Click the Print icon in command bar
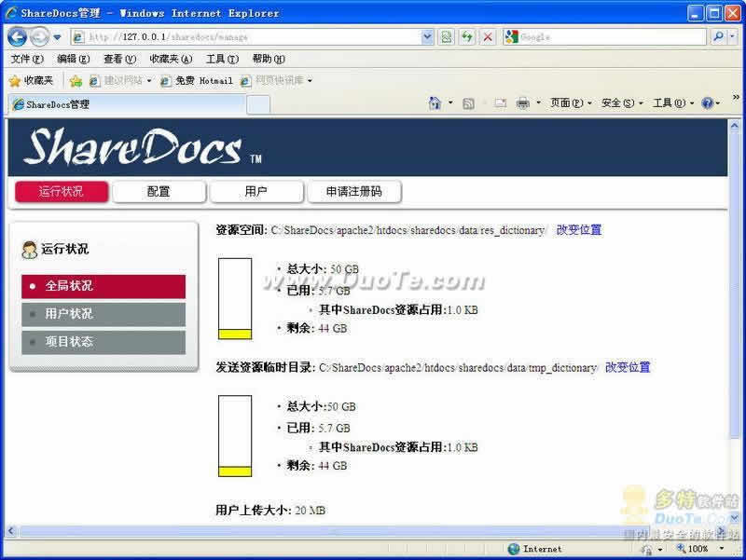746x560 pixels. tap(523, 103)
